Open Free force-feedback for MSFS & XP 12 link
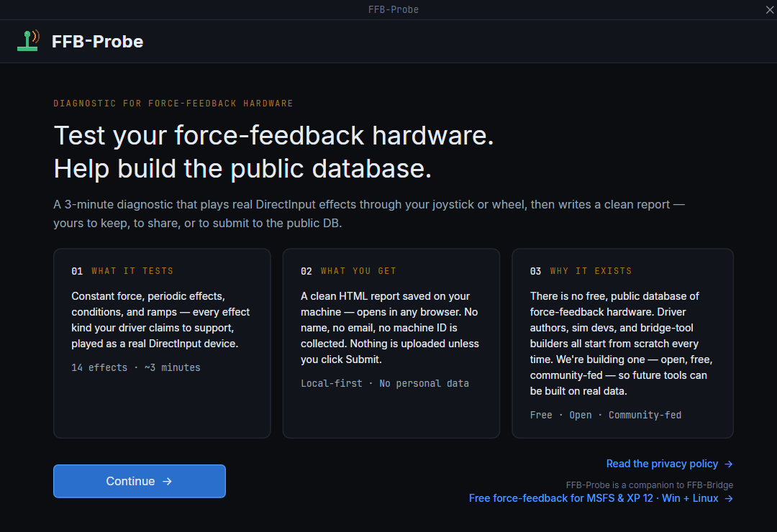 pyautogui.click(x=601, y=498)
